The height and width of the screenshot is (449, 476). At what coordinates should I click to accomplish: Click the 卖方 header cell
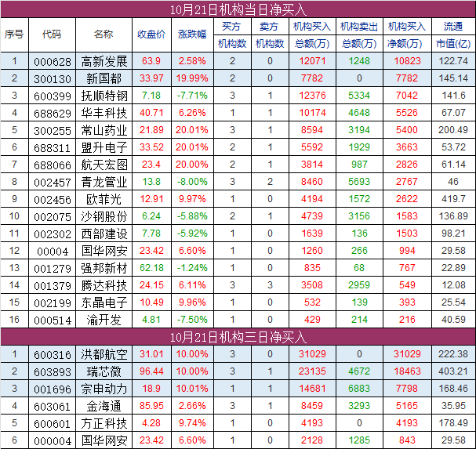click(270, 27)
